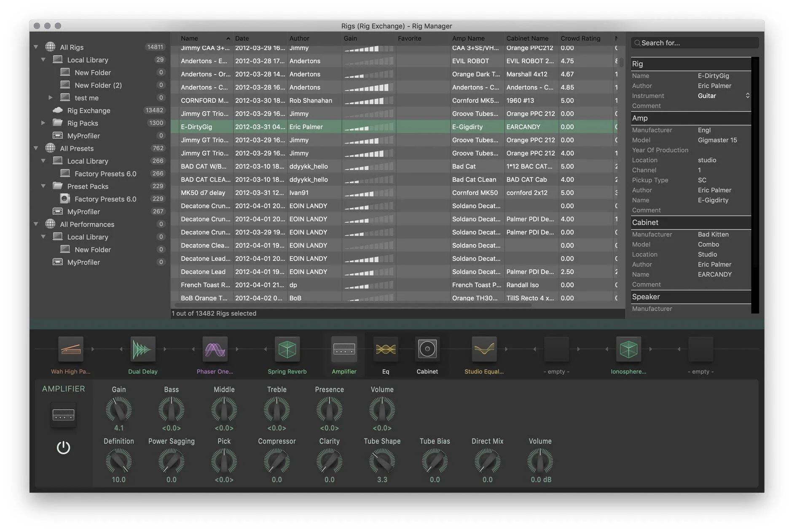
Task: Select the Ionosphere reverb module
Action: [x=628, y=349]
